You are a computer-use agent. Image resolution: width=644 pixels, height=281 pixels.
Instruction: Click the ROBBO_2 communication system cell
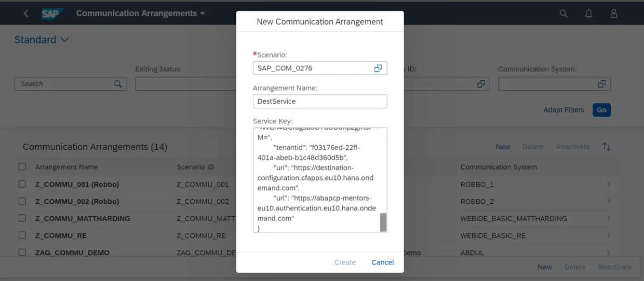(x=477, y=201)
